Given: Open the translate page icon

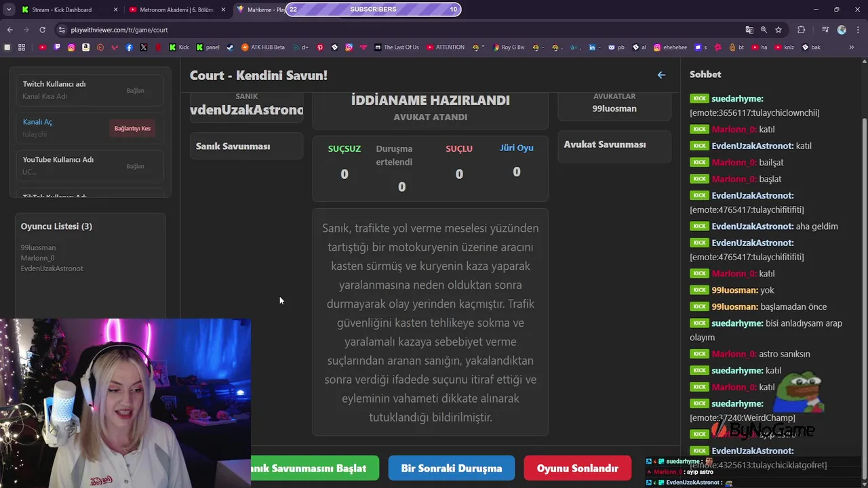Looking at the screenshot, I should pyautogui.click(x=749, y=30).
